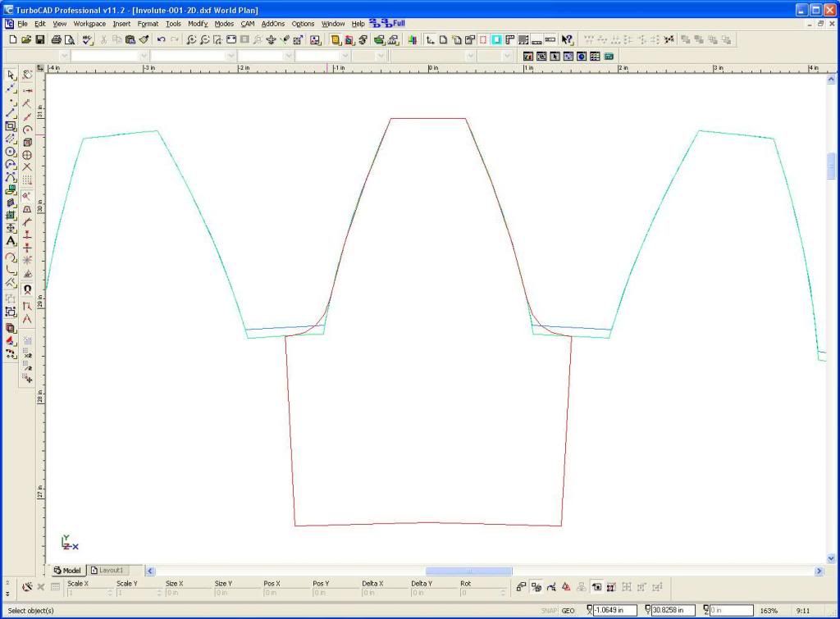Toggle the first edit-mode button in inspector bar
The height and width of the screenshot is (619, 840).
[x=521, y=587]
